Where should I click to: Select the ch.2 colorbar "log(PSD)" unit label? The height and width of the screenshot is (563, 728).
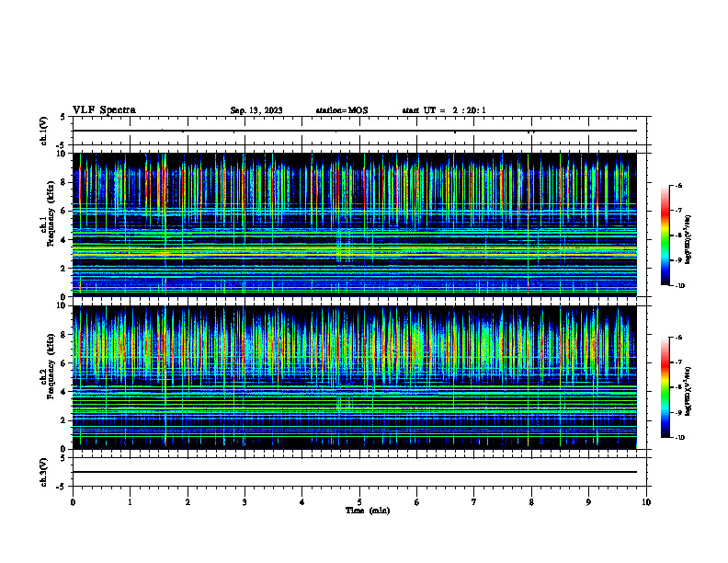(x=688, y=391)
